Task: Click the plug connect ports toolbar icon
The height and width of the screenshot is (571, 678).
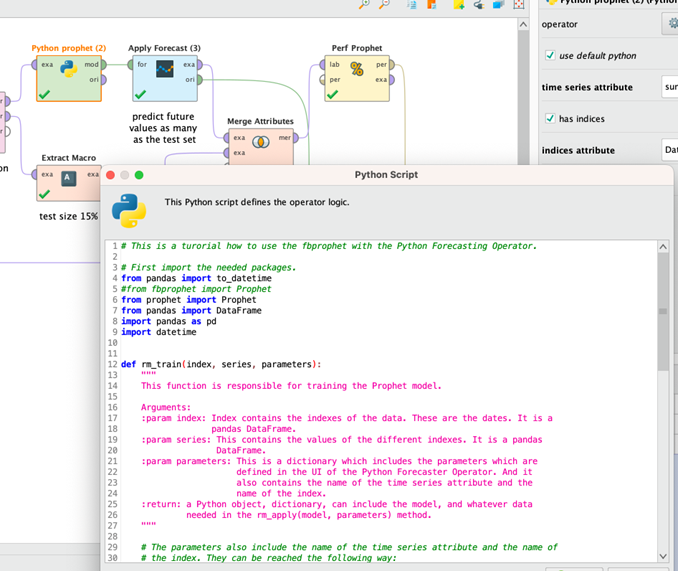Action: pyautogui.click(x=479, y=4)
